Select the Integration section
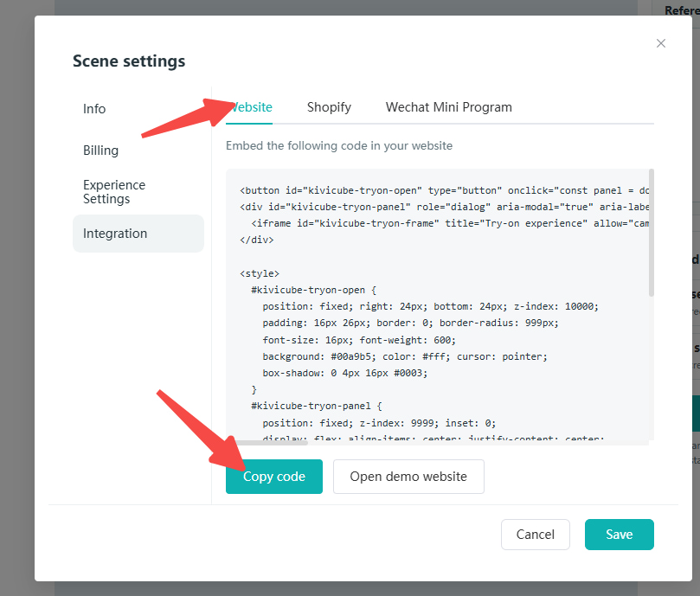700x596 pixels. (138, 234)
